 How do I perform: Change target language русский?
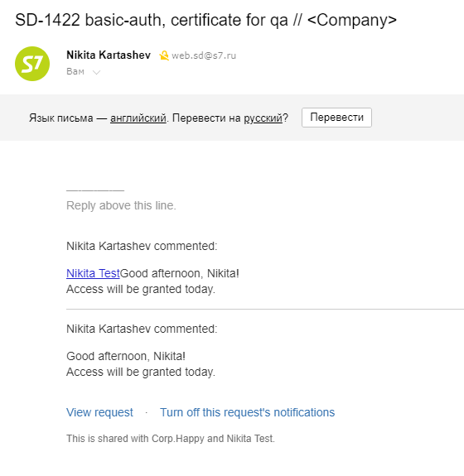pos(263,118)
